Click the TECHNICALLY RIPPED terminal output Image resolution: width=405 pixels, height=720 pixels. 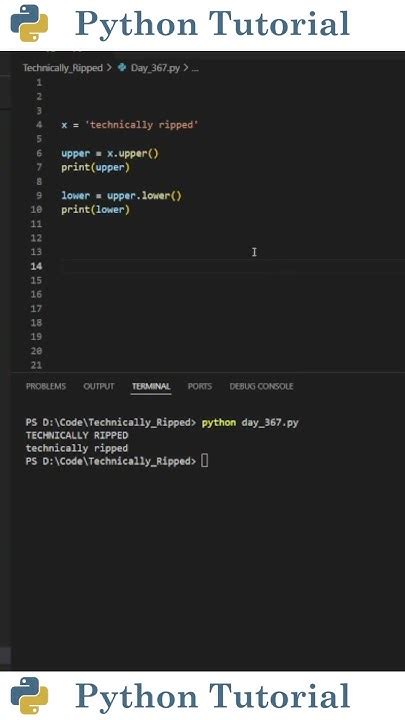77,435
